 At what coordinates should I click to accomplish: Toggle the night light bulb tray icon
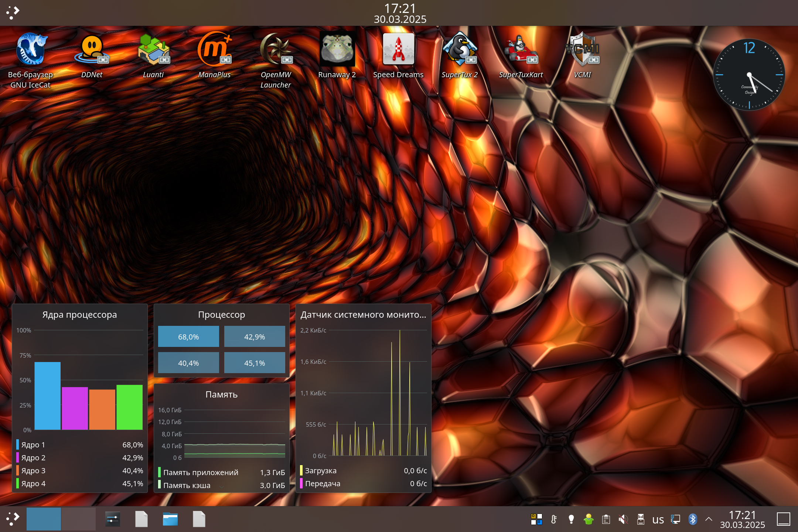[x=571, y=519]
